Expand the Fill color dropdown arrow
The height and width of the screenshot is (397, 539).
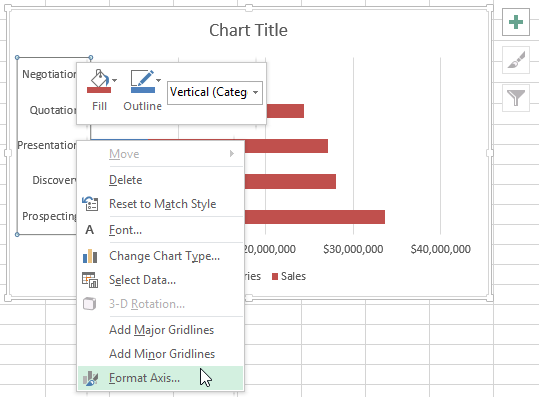[x=114, y=80]
